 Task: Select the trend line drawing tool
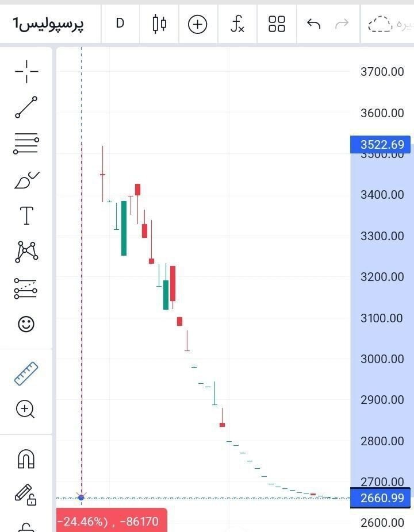(26, 107)
